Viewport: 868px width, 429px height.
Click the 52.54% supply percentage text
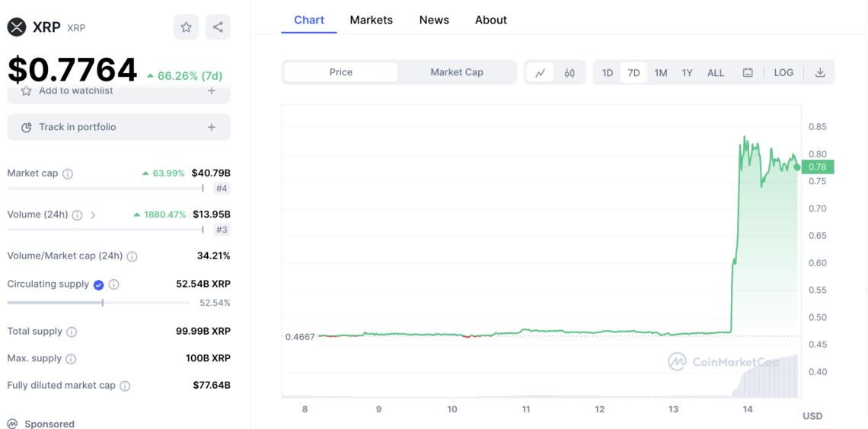tap(215, 303)
